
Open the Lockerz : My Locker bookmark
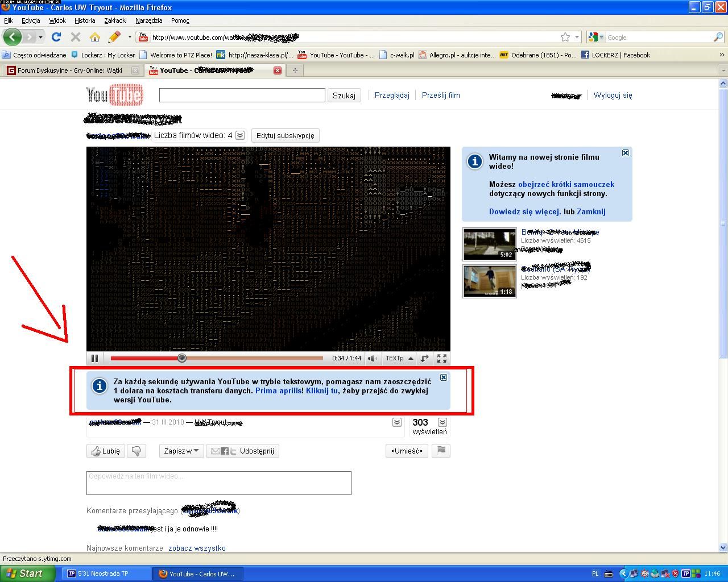tap(103, 55)
